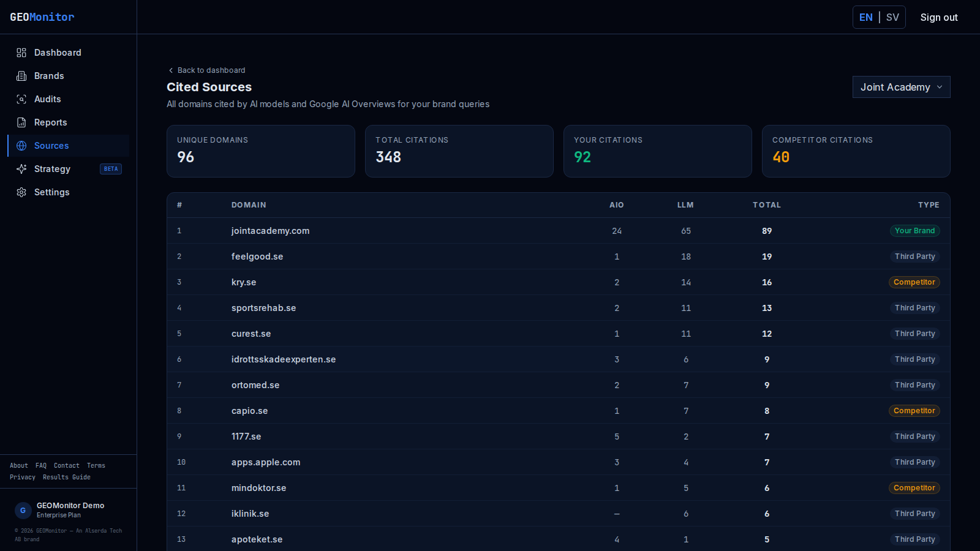The height and width of the screenshot is (551, 980).
Task: Click the Unique Domains stat card
Action: click(261, 151)
